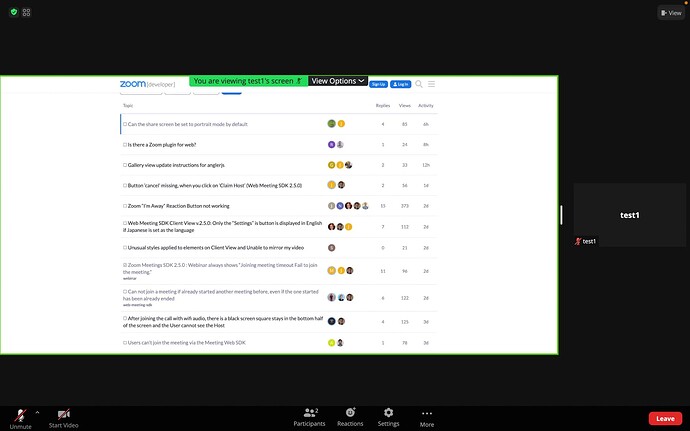Viewport: 690px width, 431px height.
Task: Click the purple avatar in Zoom plugin topic row
Action: pyautogui.click(x=331, y=144)
